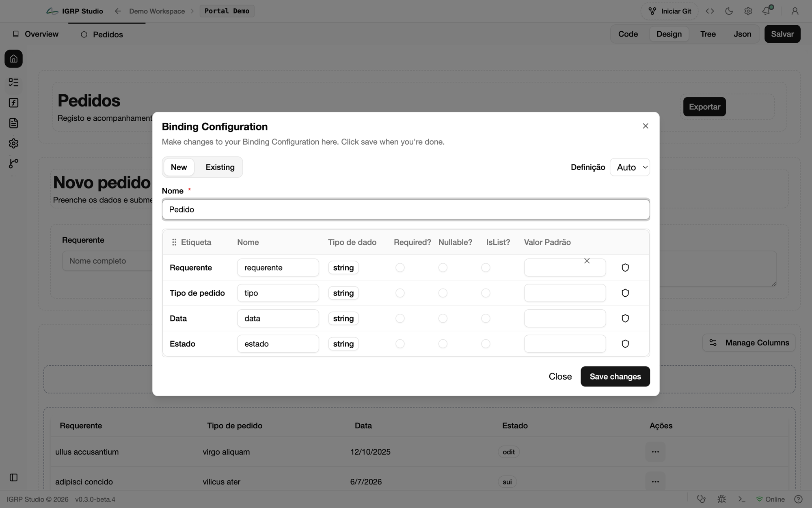Open the settings gear in left sidebar
This screenshot has width=812, height=508.
13,143
